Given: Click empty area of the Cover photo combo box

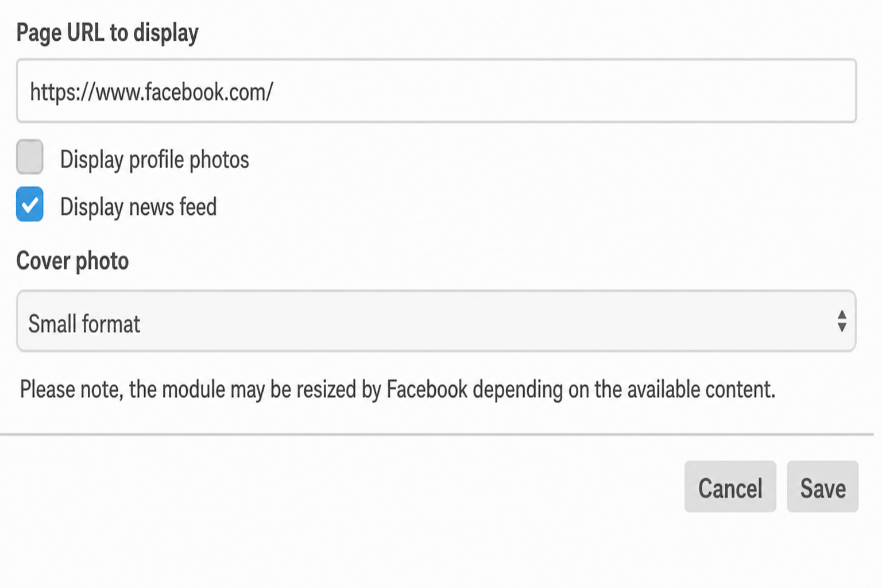Looking at the screenshot, I should pos(488,321).
